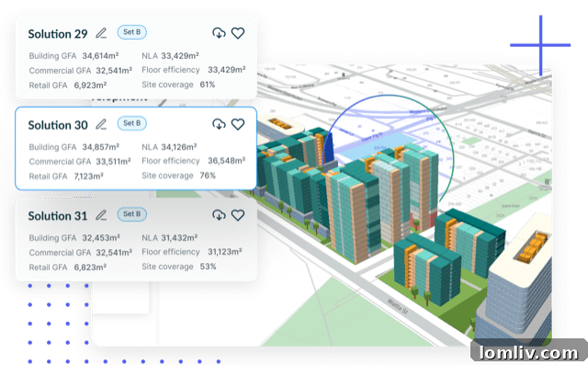Click NLA value 31,432m²
Screen dimensions: 588x365
tap(179, 238)
